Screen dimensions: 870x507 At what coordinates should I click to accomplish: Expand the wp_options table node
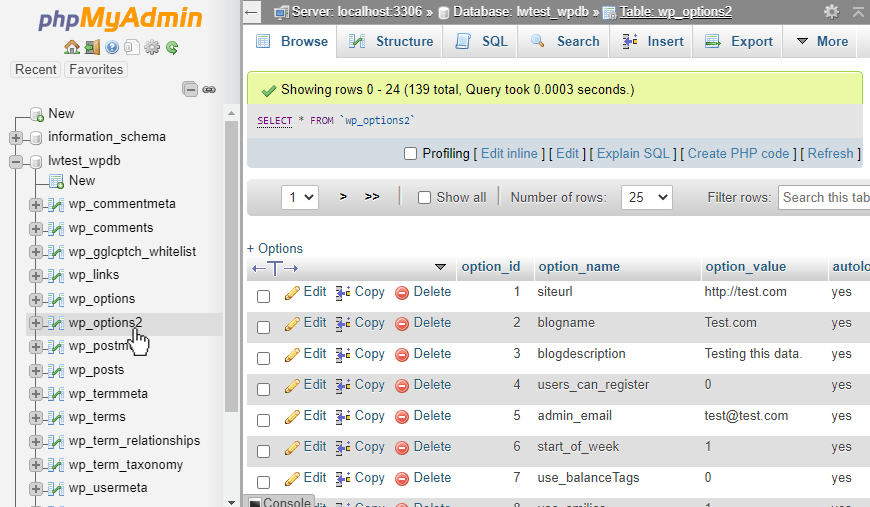[x=36, y=300]
